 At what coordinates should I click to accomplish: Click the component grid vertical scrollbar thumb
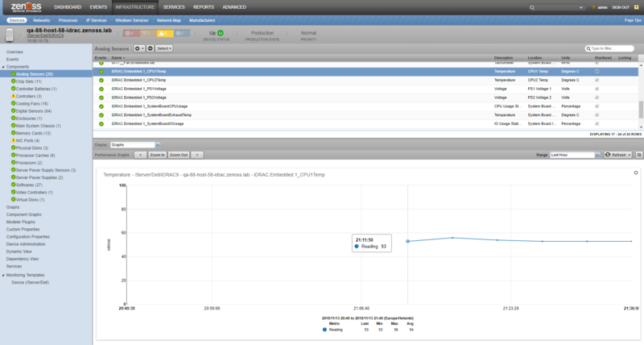[641, 110]
